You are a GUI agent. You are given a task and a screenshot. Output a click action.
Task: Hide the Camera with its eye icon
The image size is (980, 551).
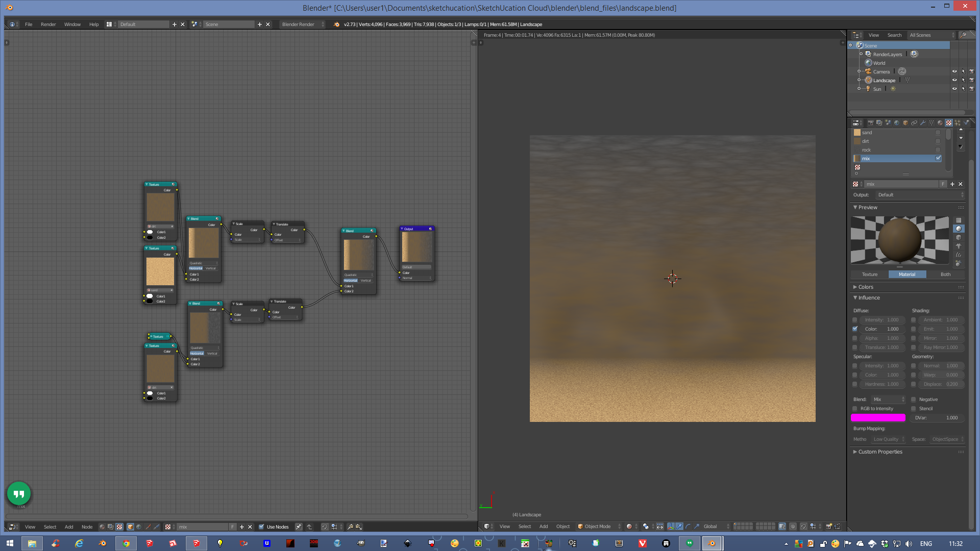[954, 72]
